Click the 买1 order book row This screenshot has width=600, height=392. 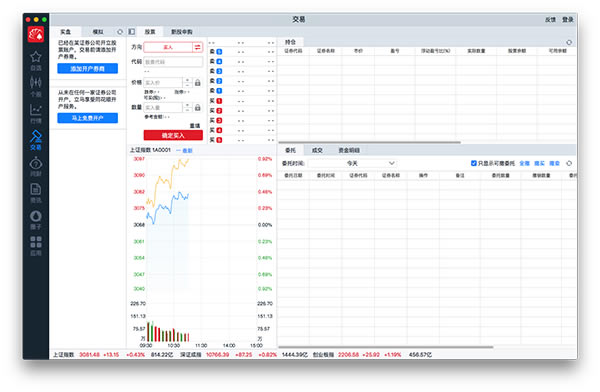[x=242, y=101]
